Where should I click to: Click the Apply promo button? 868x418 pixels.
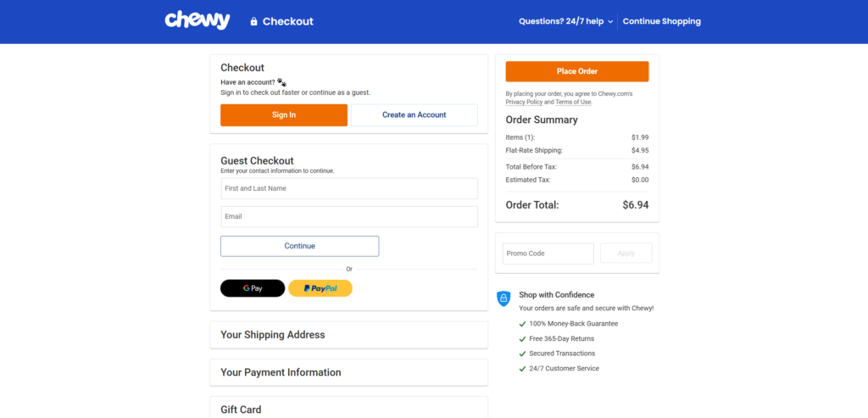pyautogui.click(x=626, y=254)
